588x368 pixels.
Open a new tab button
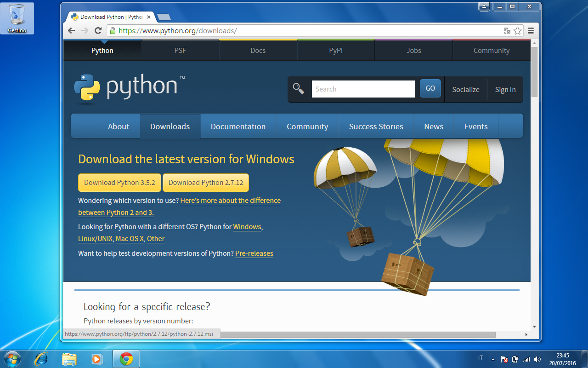click(164, 17)
